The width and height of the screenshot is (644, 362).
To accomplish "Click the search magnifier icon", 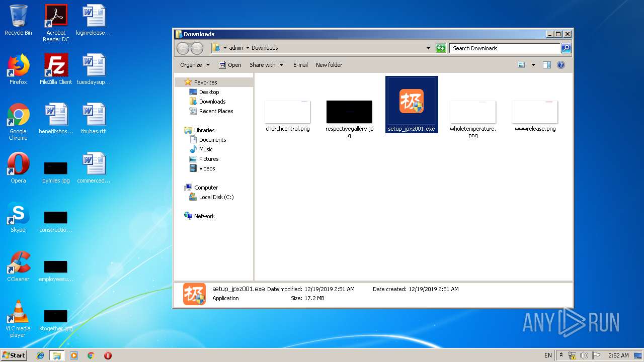I will click(566, 48).
